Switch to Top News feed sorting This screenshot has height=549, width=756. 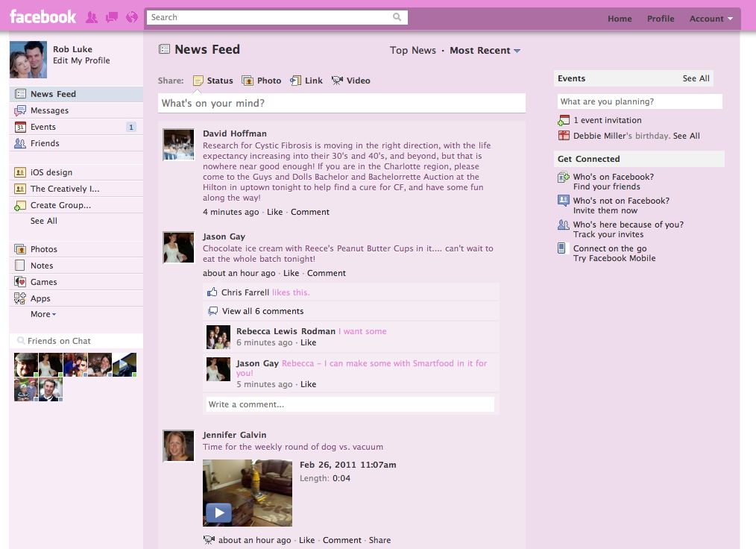(x=414, y=50)
